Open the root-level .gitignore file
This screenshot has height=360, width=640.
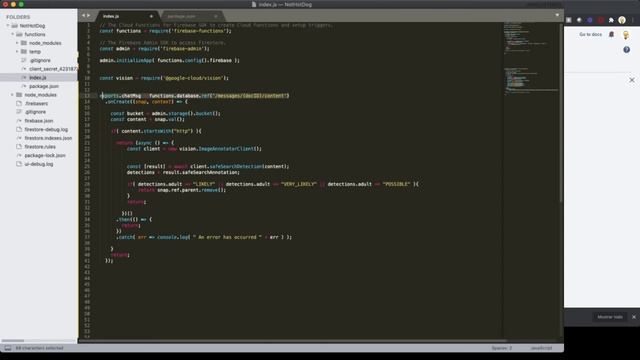(35, 112)
